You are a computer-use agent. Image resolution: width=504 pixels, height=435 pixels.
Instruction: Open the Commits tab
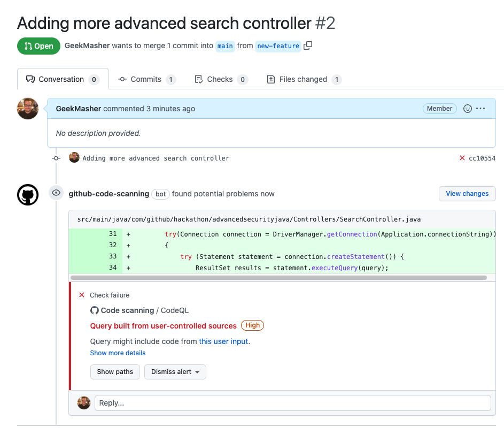pos(146,79)
